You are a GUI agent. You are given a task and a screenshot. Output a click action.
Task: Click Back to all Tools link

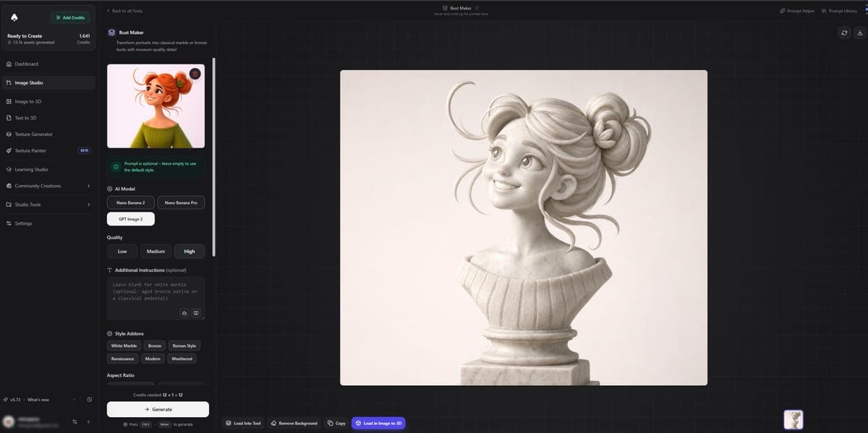[124, 11]
